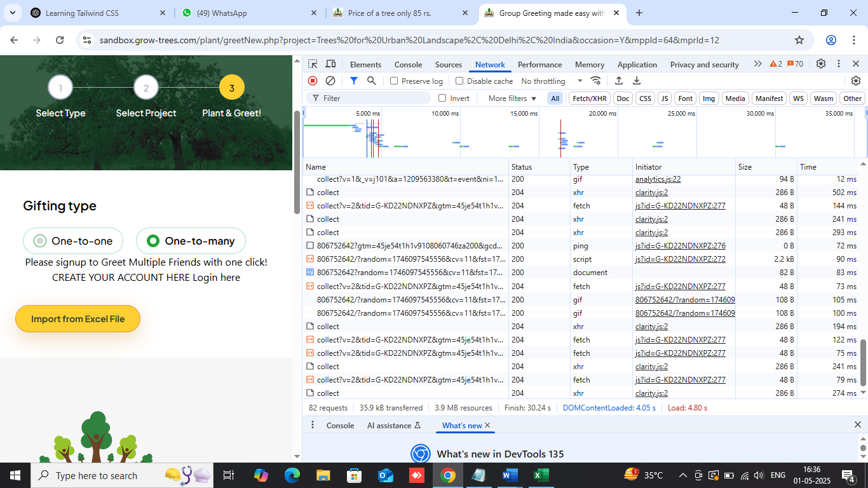This screenshot has height=488, width=868.
Task: Show more DevTools tabs chevron
Action: pyautogui.click(x=757, y=64)
